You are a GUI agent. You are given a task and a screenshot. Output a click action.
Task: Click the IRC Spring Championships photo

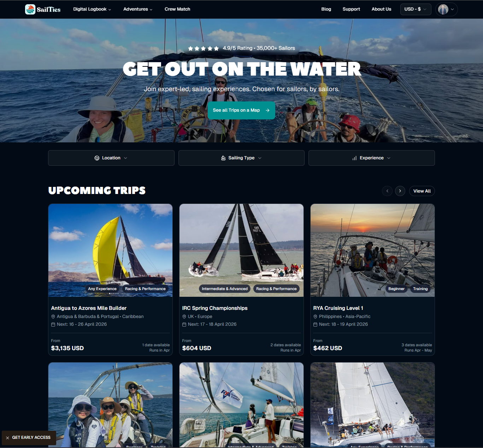tap(241, 250)
